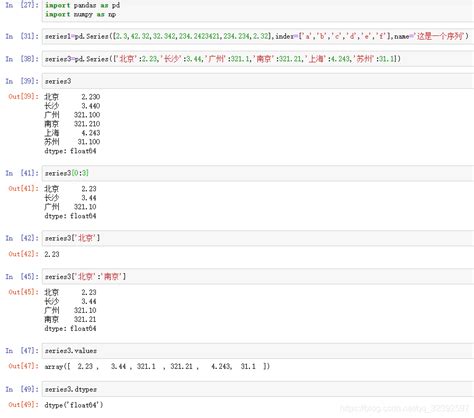Click the In [45] prompt label
The image size is (474, 418).
[x=22, y=277]
